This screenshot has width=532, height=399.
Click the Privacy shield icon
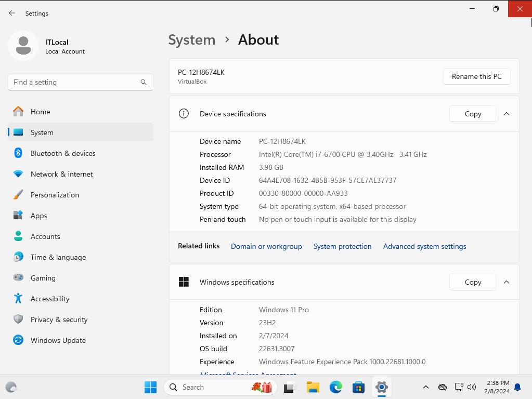(x=18, y=320)
